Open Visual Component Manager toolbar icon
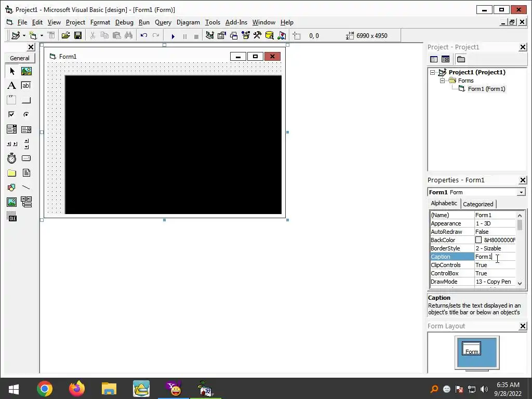Screen dimensions: 532x399 click(x=281, y=35)
